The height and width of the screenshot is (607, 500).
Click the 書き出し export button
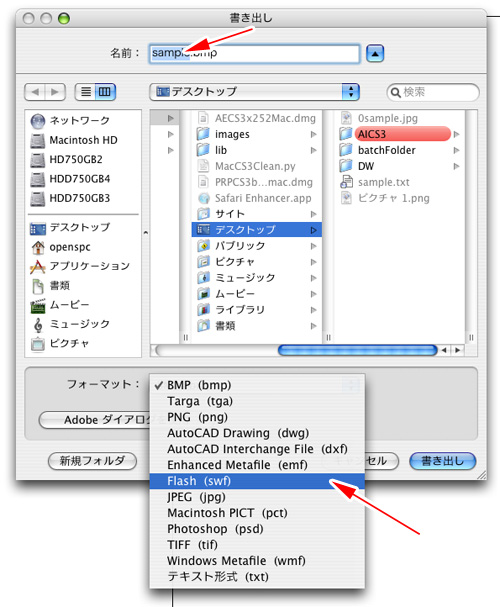click(442, 461)
